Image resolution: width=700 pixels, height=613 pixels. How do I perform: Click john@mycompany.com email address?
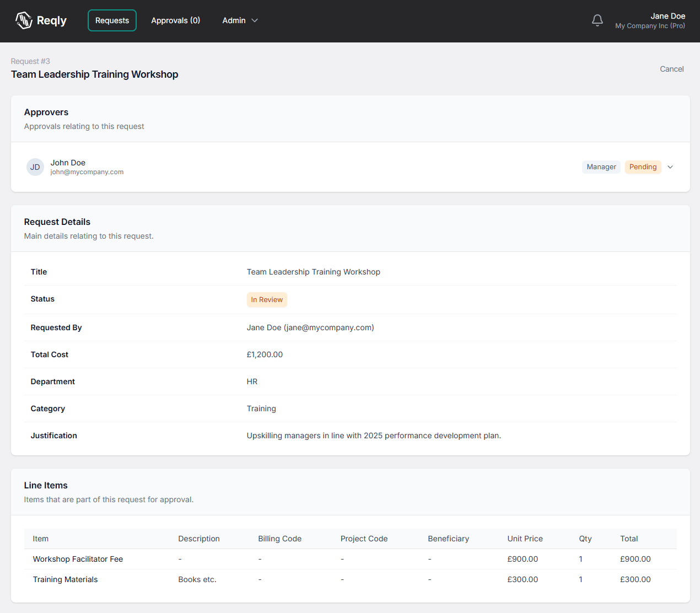point(87,171)
